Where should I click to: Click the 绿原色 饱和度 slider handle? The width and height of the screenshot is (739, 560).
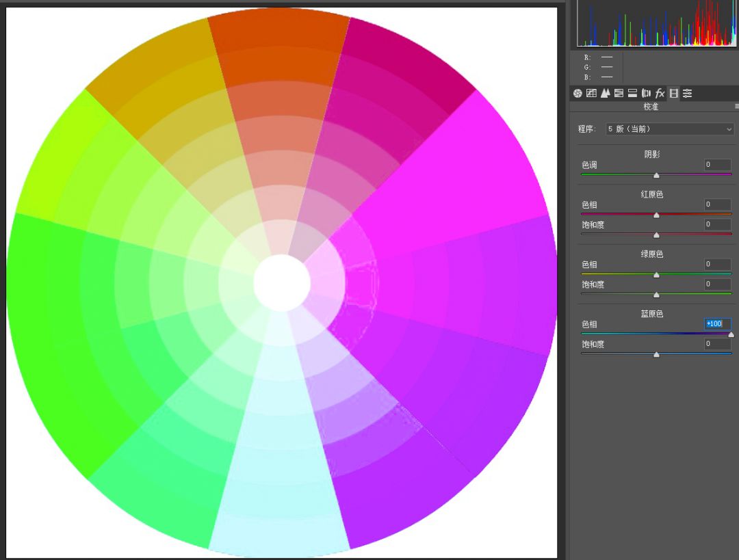pyautogui.click(x=656, y=295)
